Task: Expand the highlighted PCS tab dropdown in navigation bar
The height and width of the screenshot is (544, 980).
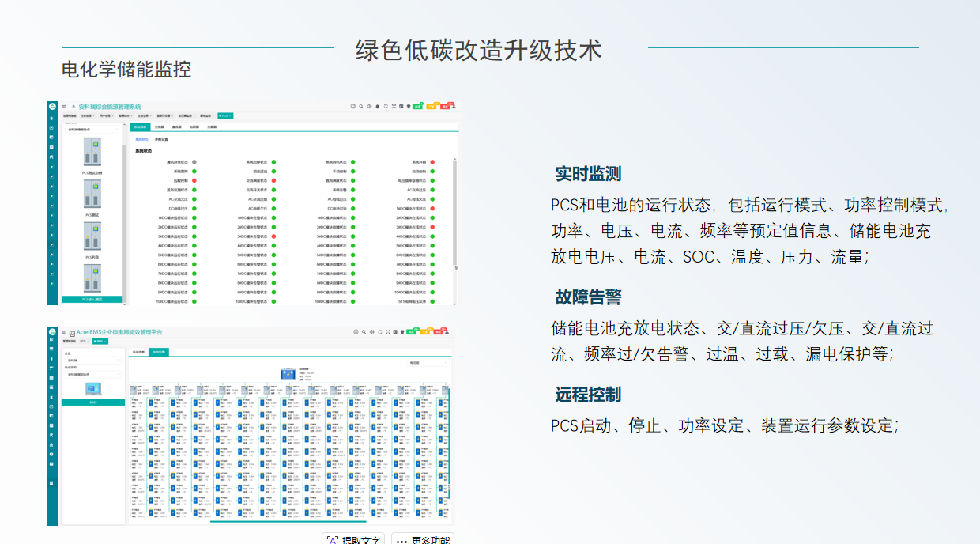Action: (225, 115)
